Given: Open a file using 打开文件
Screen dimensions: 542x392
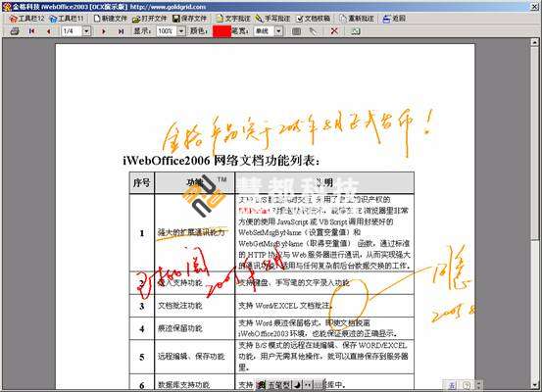Looking at the screenshot, I should [x=149, y=19].
